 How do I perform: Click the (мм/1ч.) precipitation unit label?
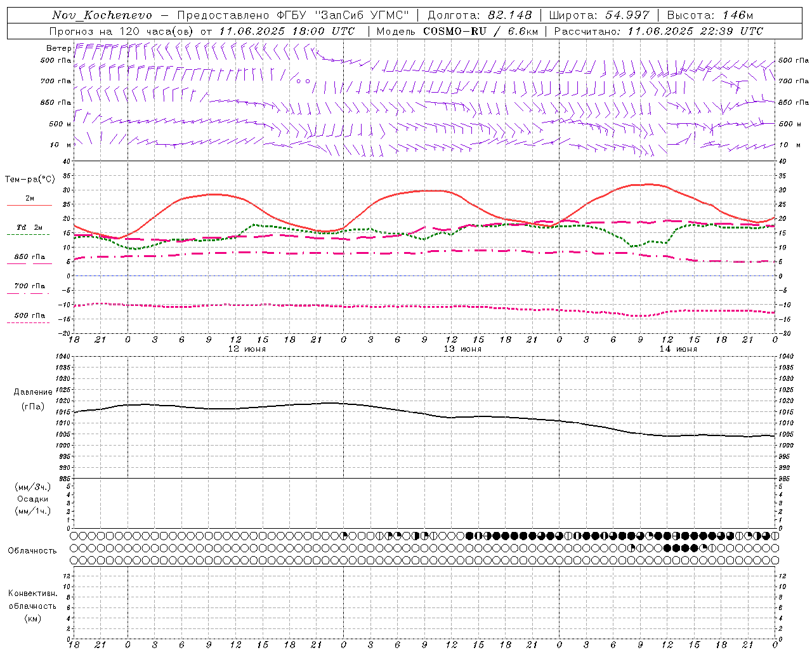[x=33, y=511]
